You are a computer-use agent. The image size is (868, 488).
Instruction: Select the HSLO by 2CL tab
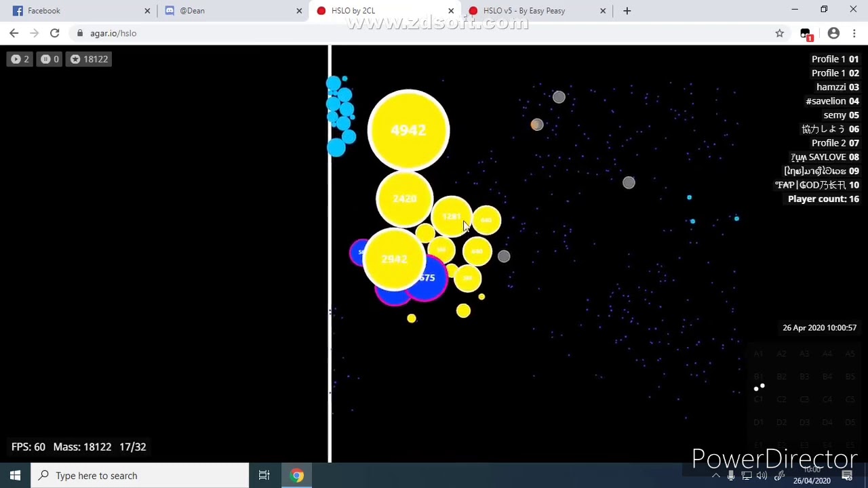click(x=384, y=11)
